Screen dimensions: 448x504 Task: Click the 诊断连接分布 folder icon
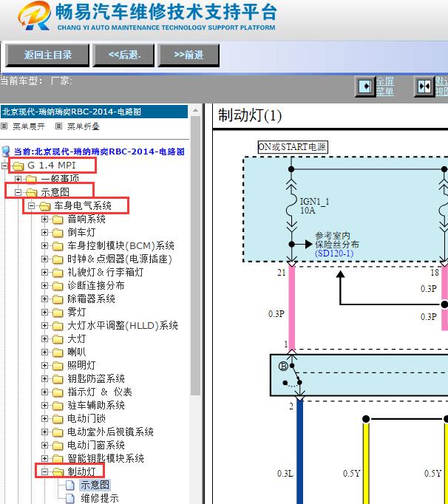(58, 286)
